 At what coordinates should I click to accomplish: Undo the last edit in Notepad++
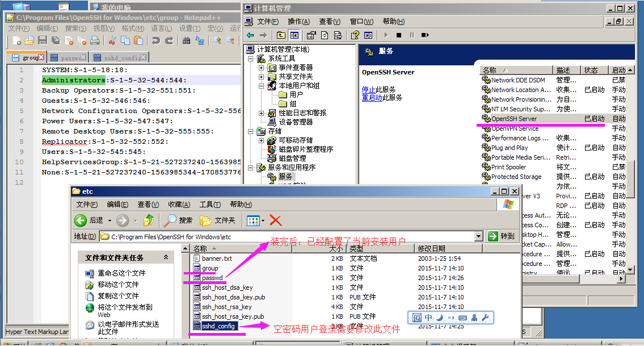click(155, 40)
